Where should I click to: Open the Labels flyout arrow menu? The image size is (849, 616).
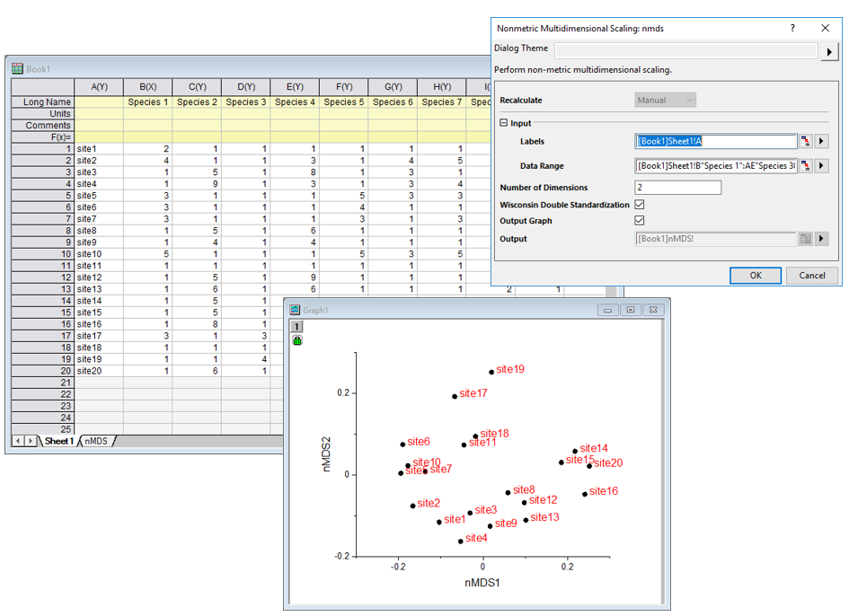[x=821, y=142]
